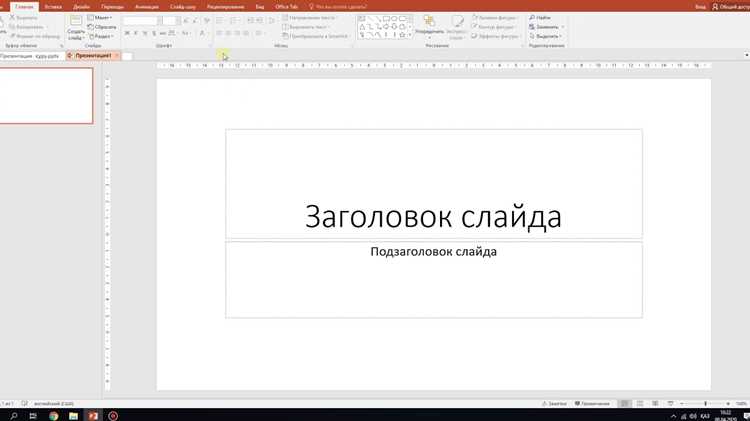Open the Change Case (Aa) dropdown
The image size is (750, 421).
coord(186,33)
